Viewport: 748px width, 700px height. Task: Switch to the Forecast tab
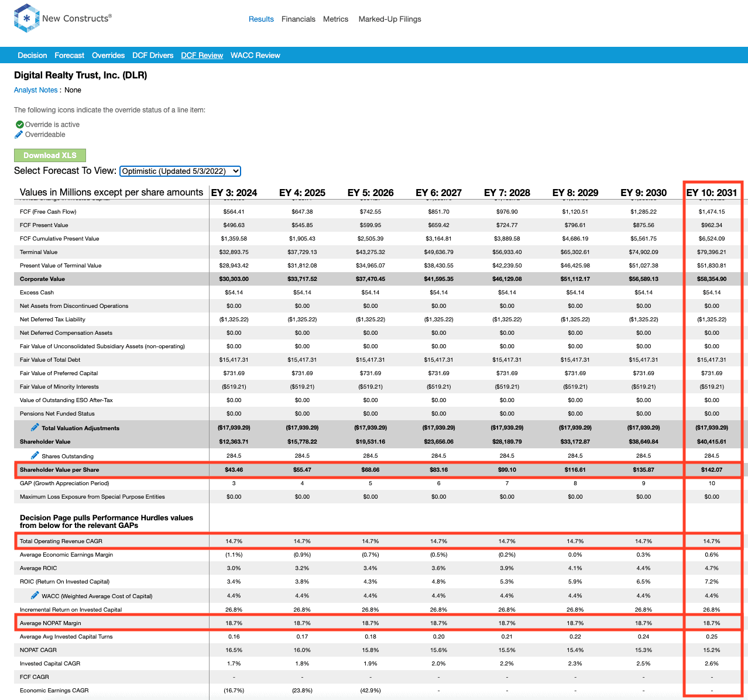70,56
